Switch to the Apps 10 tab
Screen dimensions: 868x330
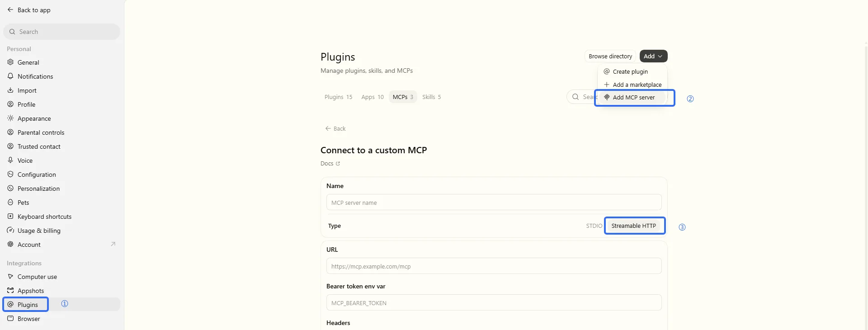pos(372,97)
